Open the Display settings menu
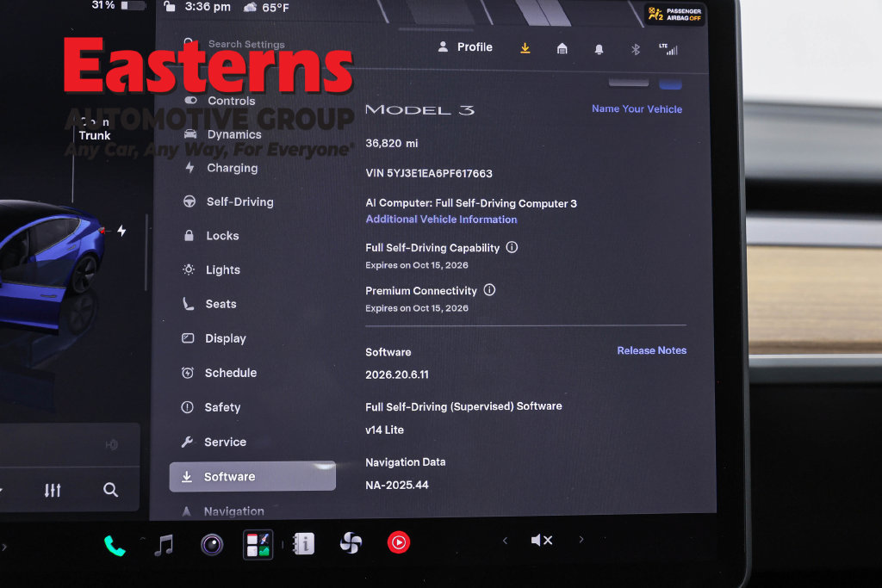The height and width of the screenshot is (588, 882). coord(214,338)
